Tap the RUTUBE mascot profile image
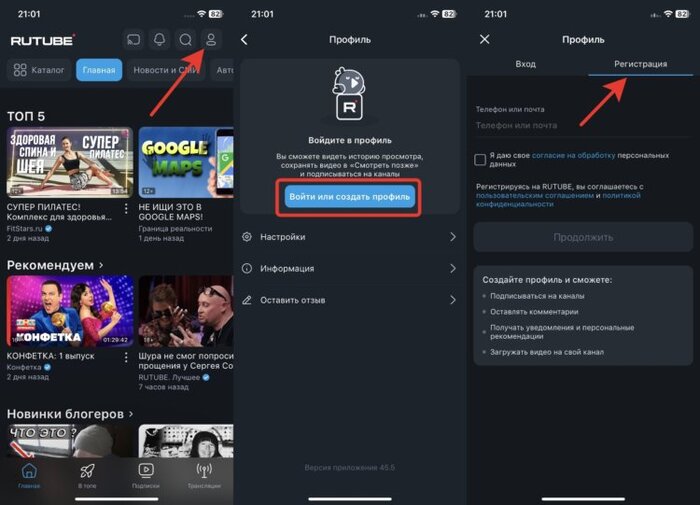Screen dimensions: 700x505 (349, 94)
